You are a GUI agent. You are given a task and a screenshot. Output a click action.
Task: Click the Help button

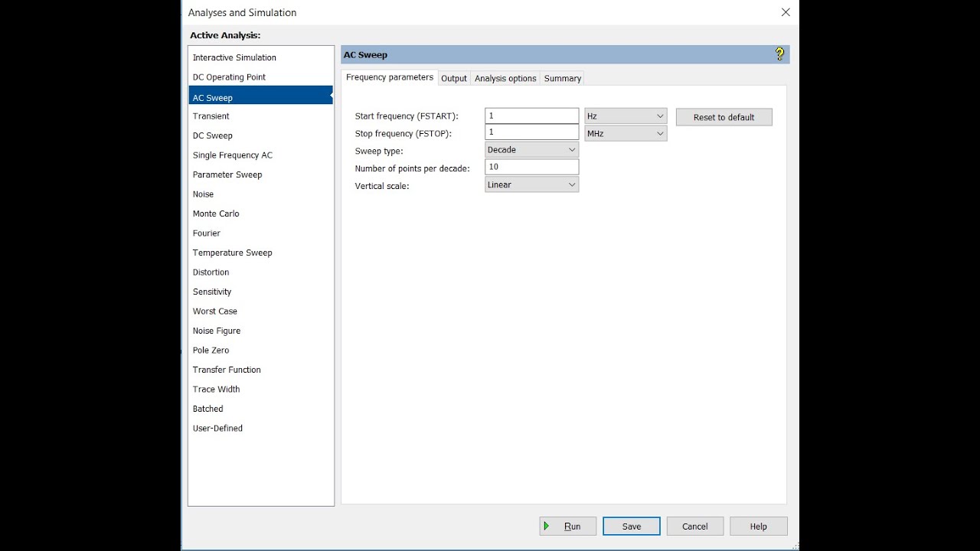click(x=759, y=527)
